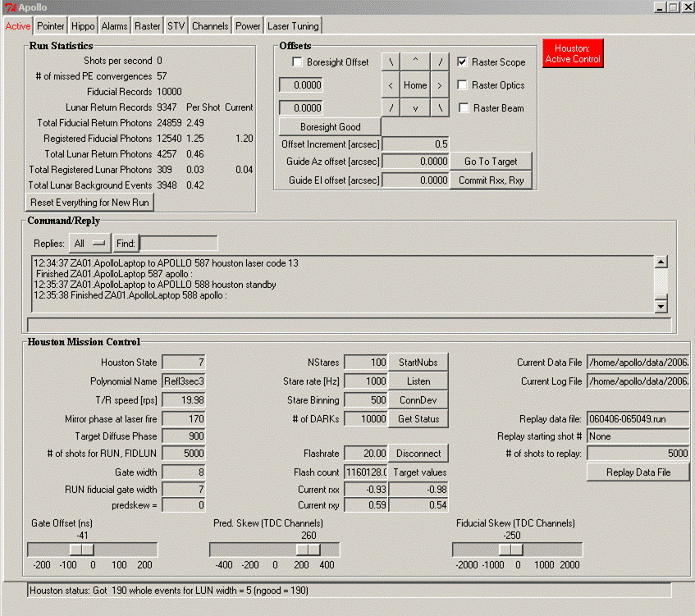Click the upper-left diagonal offset arrow

(391, 61)
